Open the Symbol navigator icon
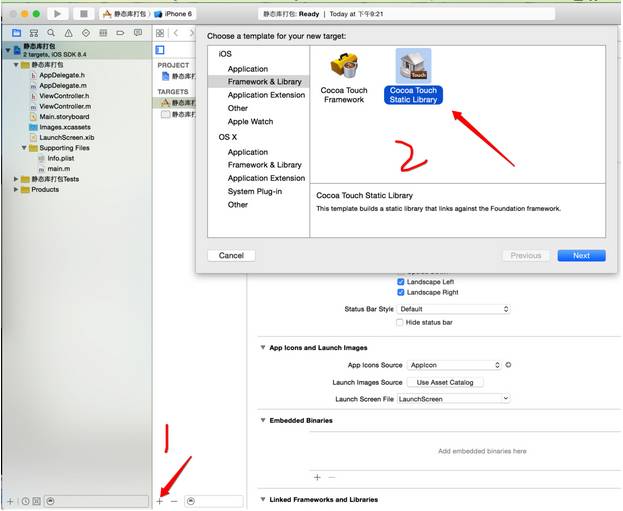Viewport: 623px width, 511px height. [34, 33]
